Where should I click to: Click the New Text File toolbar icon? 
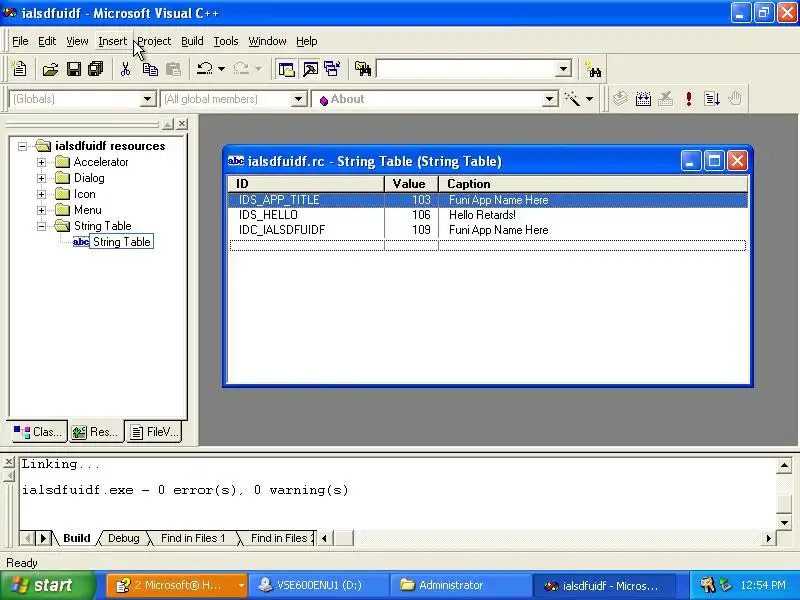tap(19, 69)
